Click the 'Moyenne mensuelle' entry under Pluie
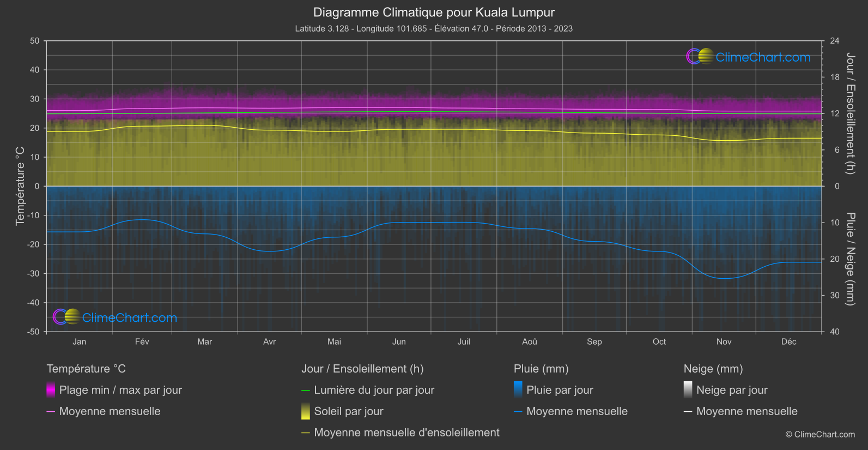This screenshot has height=450, width=868. coord(571,411)
